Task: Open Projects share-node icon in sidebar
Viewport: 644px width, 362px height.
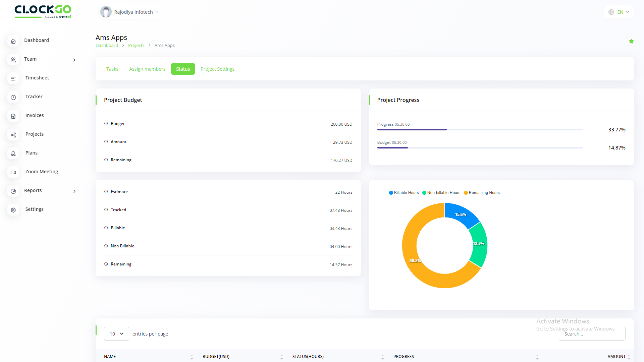Action: point(13,135)
